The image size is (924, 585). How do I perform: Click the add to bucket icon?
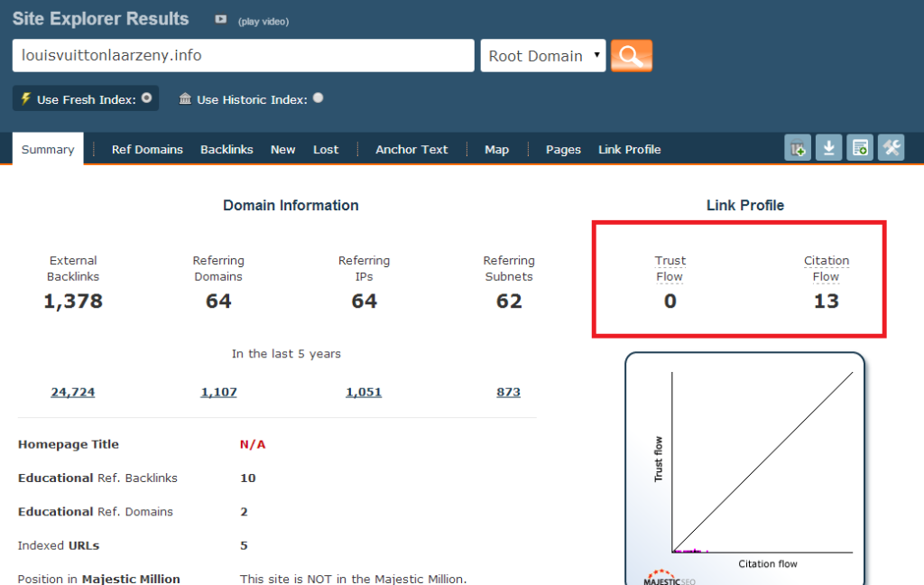[x=798, y=147]
